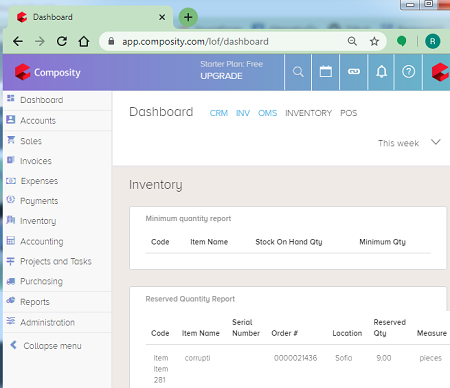Click the help question mark icon
450x388 pixels.
(x=408, y=72)
